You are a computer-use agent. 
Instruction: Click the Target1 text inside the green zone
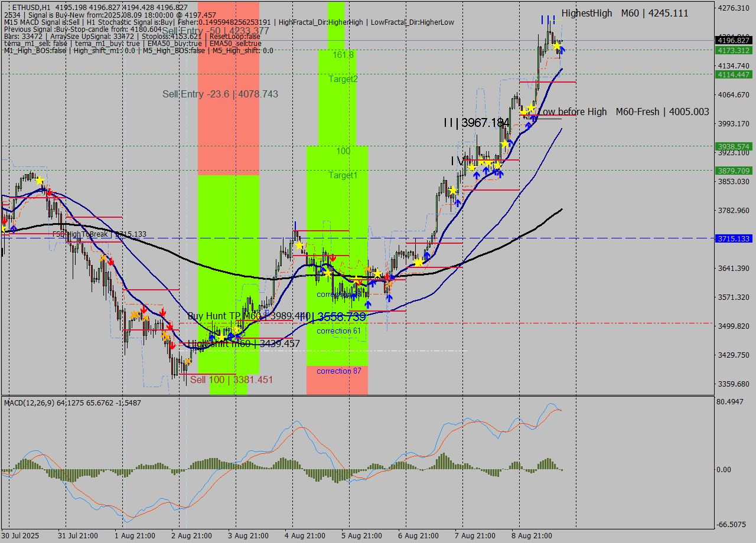tap(343, 175)
